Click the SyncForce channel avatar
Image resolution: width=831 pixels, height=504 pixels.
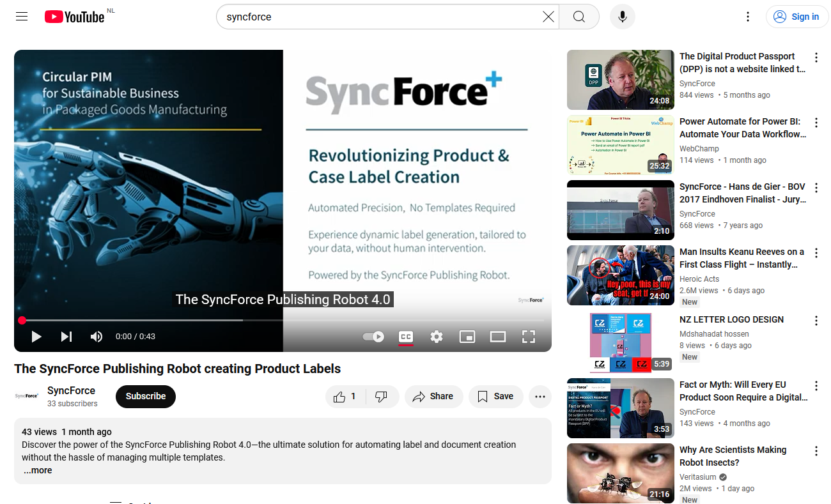(x=27, y=396)
